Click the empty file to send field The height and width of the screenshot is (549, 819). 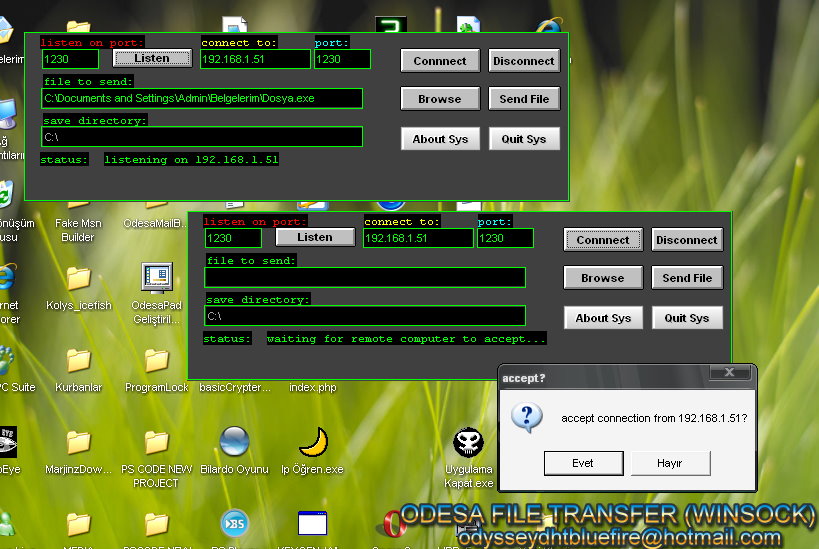pyautogui.click(x=365, y=278)
